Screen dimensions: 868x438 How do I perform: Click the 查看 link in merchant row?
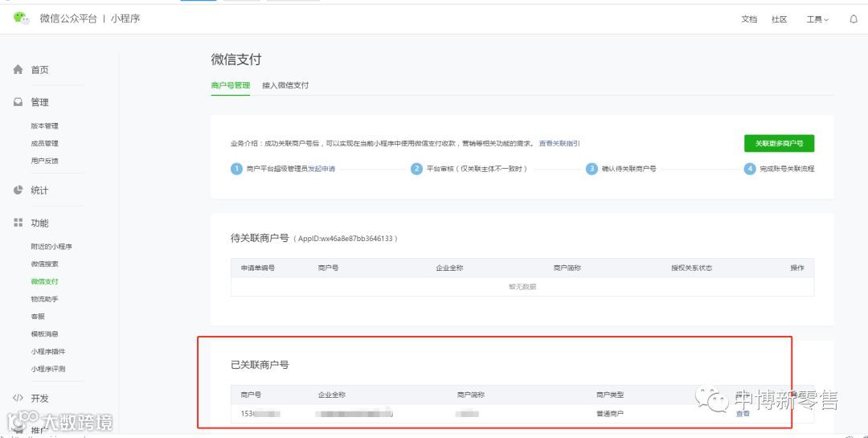743,414
